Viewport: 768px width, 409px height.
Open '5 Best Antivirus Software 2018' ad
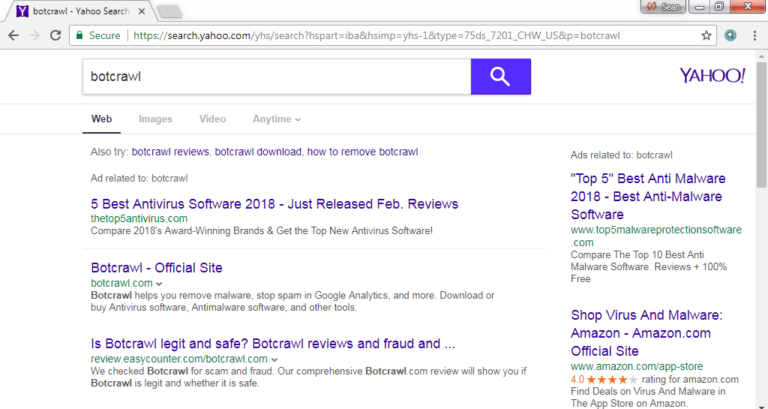coord(274,204)
